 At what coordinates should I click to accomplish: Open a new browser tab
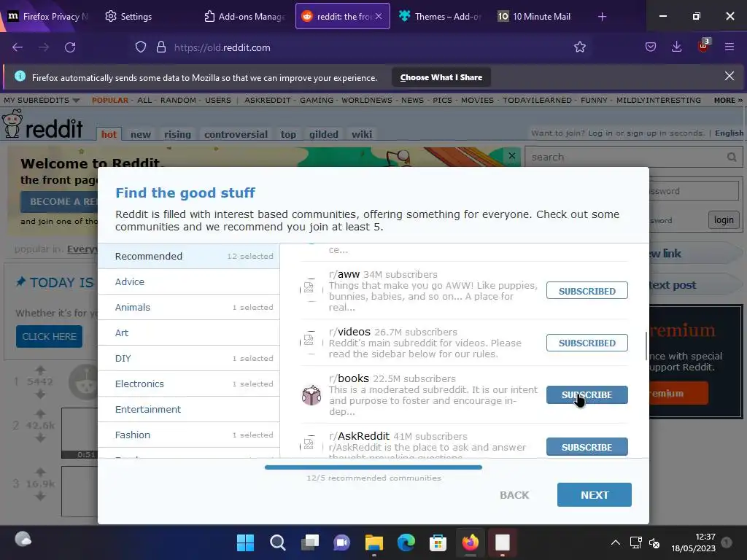click(x=602, y=17)
